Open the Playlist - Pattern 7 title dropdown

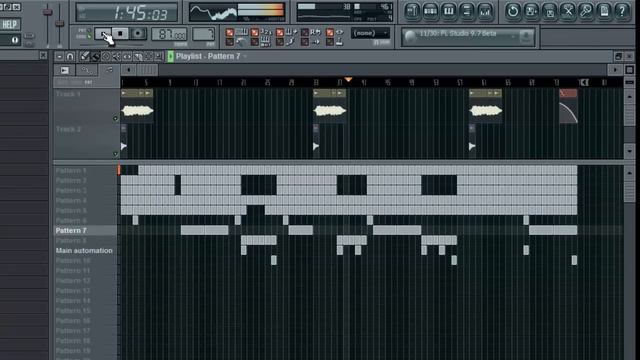click(x=244, y=56)
